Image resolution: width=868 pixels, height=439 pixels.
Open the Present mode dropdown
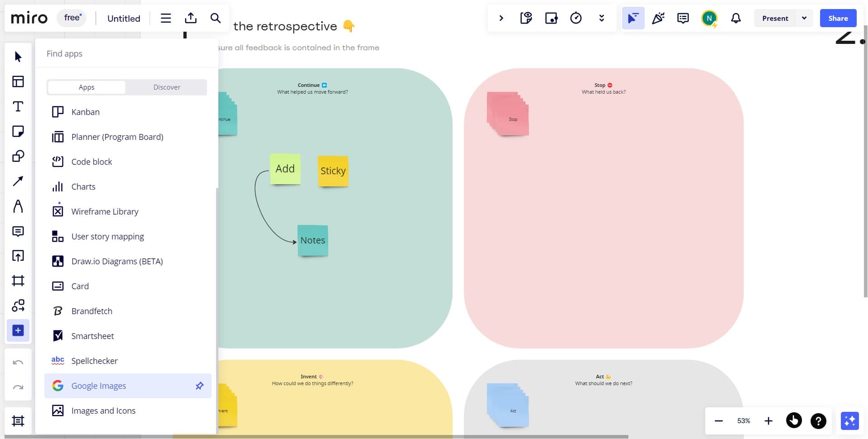pos(805,18)
